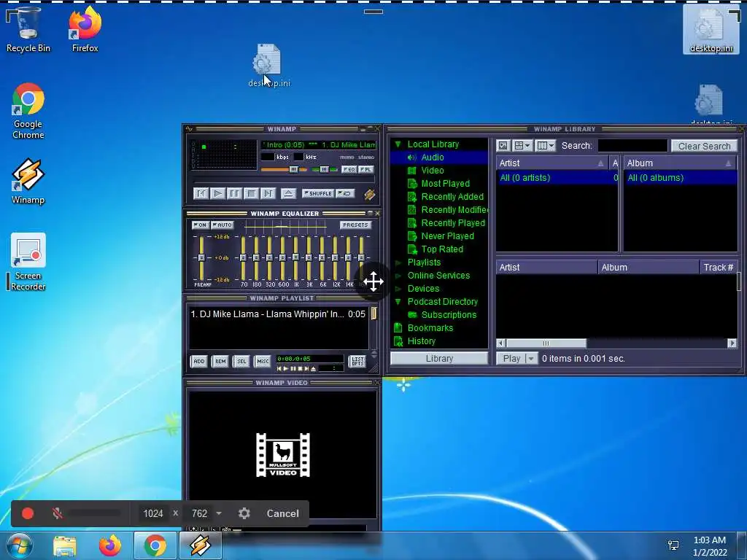Open the equalizer PRESETS menu
The image size is (747, 560).
[x=355, y=225]
